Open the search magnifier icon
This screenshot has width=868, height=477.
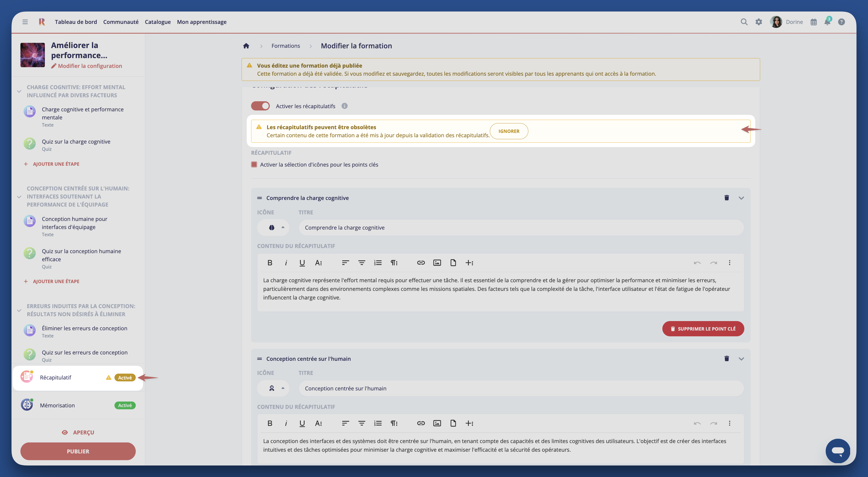744,22
